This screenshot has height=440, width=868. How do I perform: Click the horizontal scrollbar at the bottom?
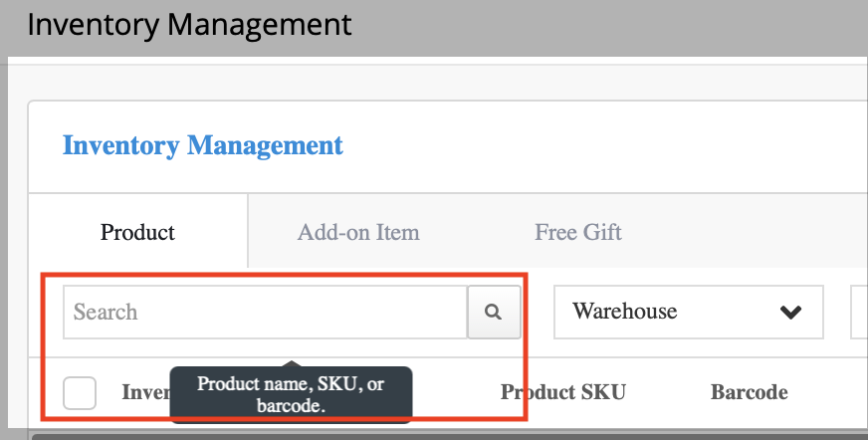[450, 437]
